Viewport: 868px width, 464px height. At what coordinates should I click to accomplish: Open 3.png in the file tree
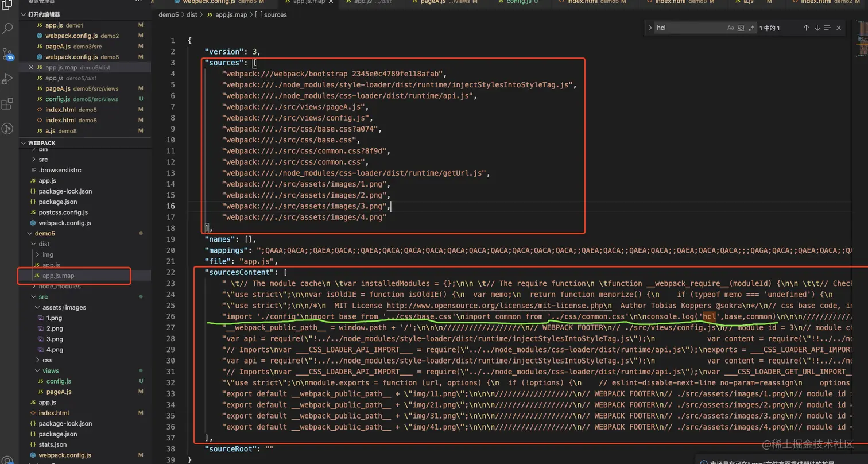[85, 339]
